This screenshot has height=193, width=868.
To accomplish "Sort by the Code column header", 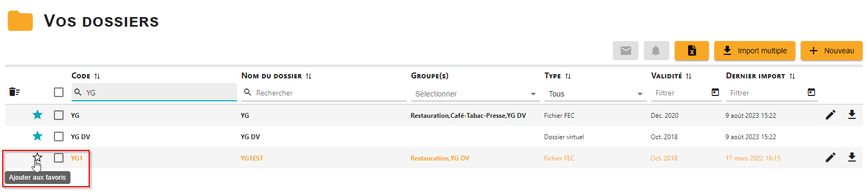I will (x=86, y=76).
